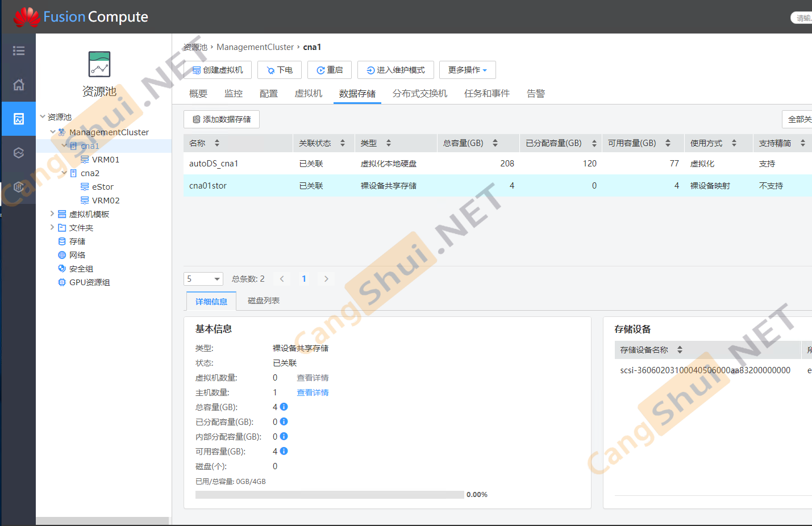Click ManagementCluster in the breadcrumb
Screen dimensions: 812x526
tap(255, 47)
